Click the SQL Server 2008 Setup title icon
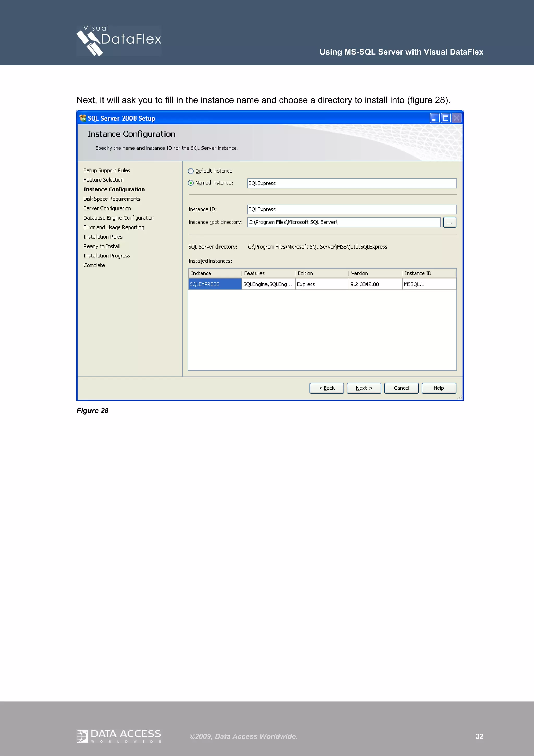Viewport: 534px width, 756px height. click(83, 118)
